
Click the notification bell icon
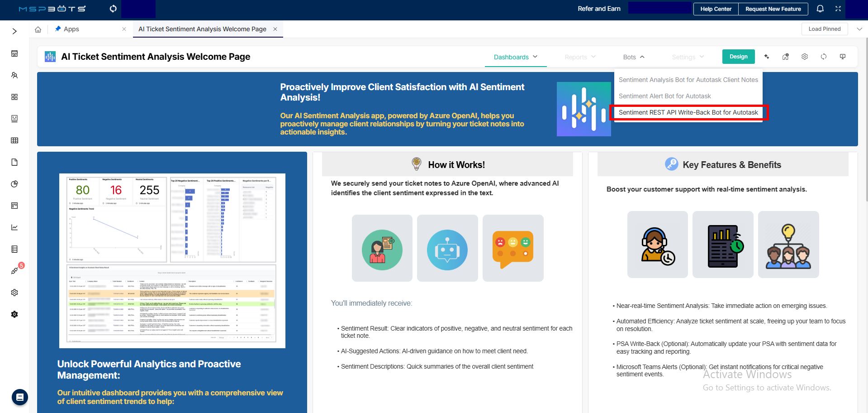click(x=820, y=9)
